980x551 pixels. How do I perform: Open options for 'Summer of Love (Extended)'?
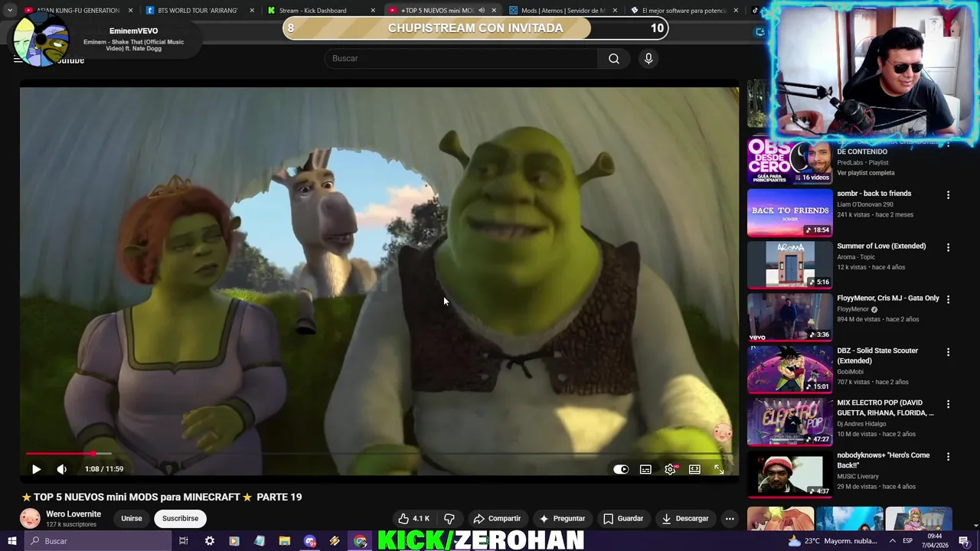click(x=948, y=247)
